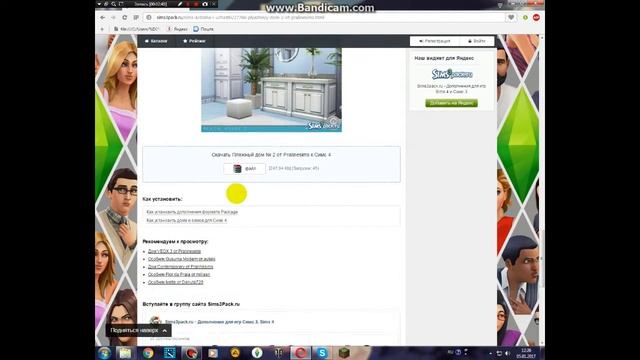640x360 pixels.
Task: Click Bandicam red record stop button
Action: (x=196, y=4)
